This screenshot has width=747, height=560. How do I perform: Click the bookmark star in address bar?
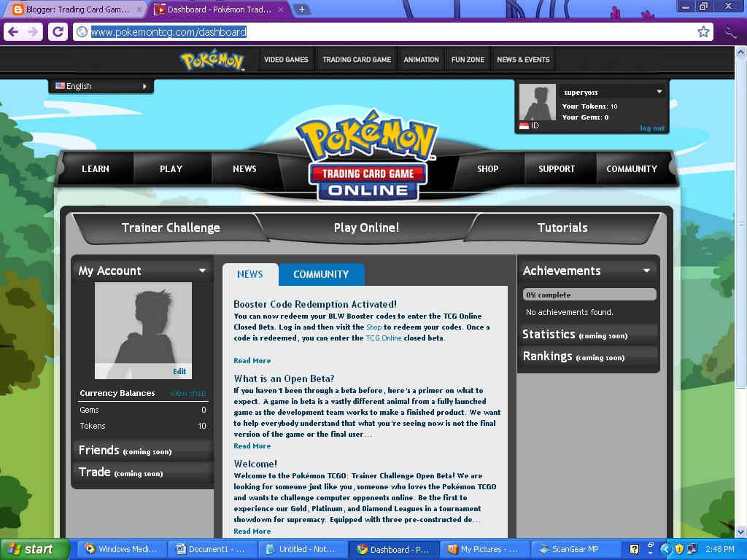tap(703, 31)
